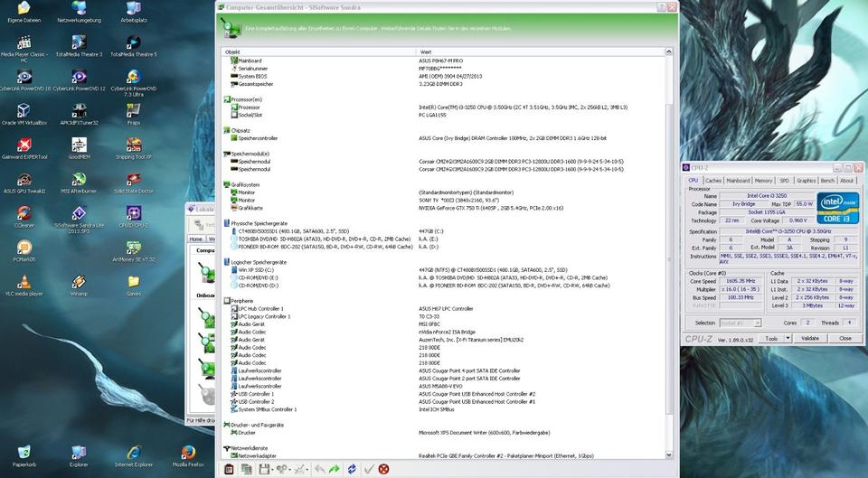The width and height of the screenshot is (868, 478).
Task: Select the Home tab in the background Sandra window
Action: tap(195, 239)
